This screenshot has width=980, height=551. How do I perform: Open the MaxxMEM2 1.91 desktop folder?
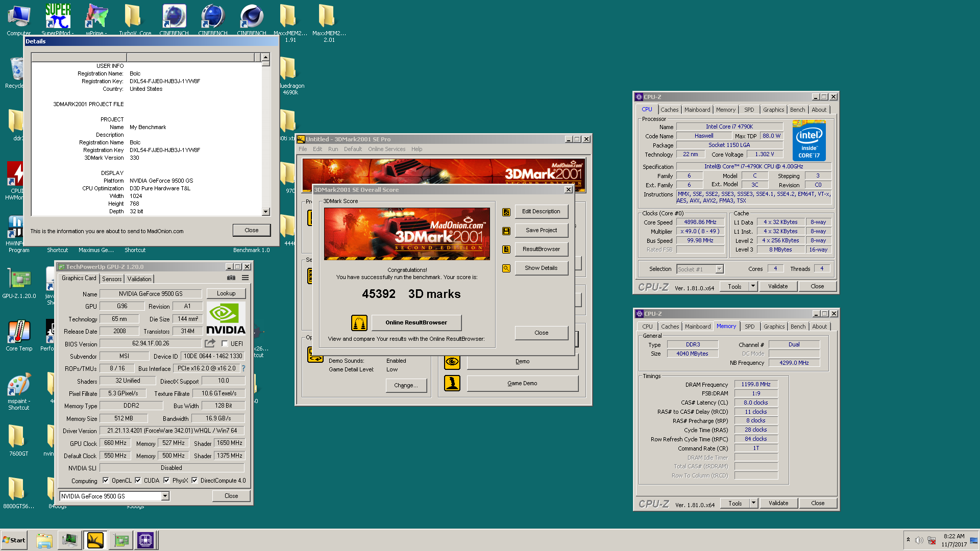(x=290, y=22)
